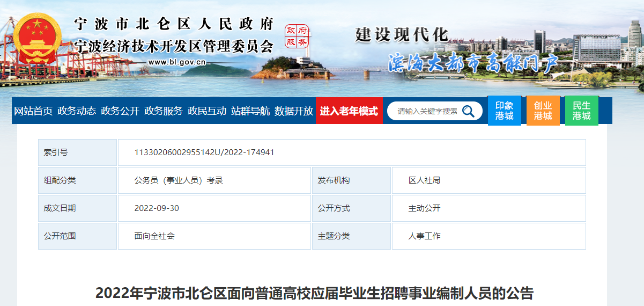644x306 pixels.
Task: Open the blue 印象港城 tile
Action: pos(504,111)
